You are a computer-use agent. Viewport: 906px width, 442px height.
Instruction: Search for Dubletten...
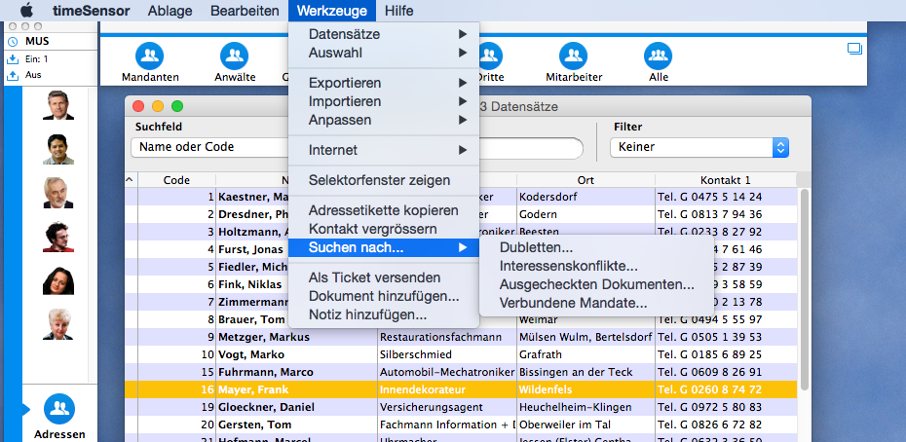(597, 248)
